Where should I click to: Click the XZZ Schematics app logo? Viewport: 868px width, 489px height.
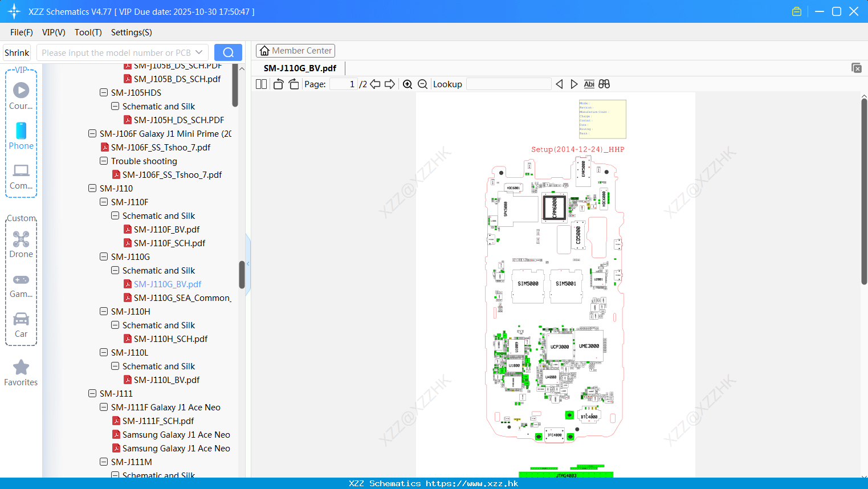pos(14,11)
